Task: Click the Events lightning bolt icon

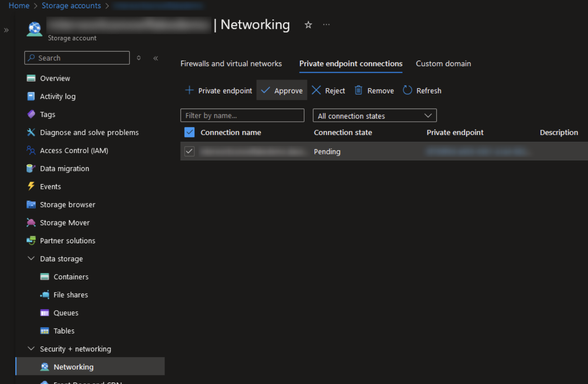Action: 31,186
